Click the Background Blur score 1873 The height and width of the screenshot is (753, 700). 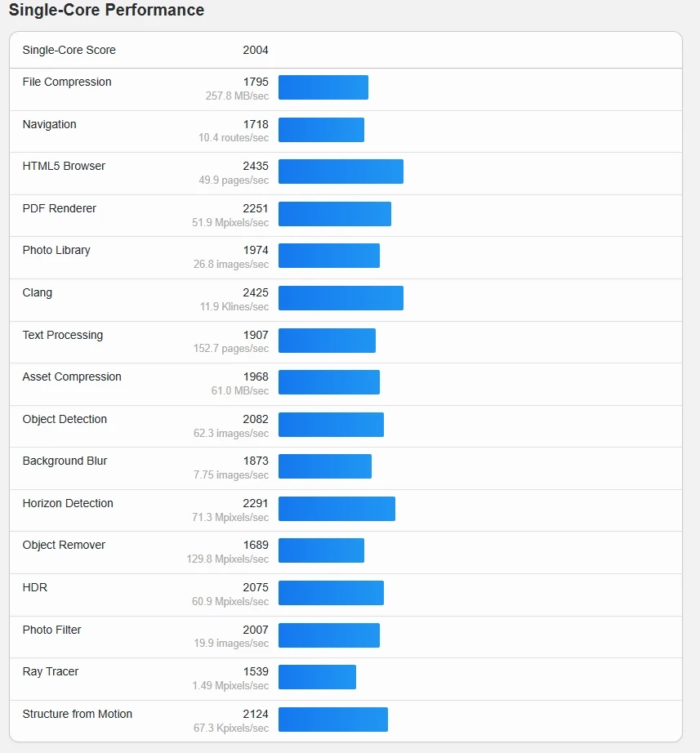click(255, 461)
